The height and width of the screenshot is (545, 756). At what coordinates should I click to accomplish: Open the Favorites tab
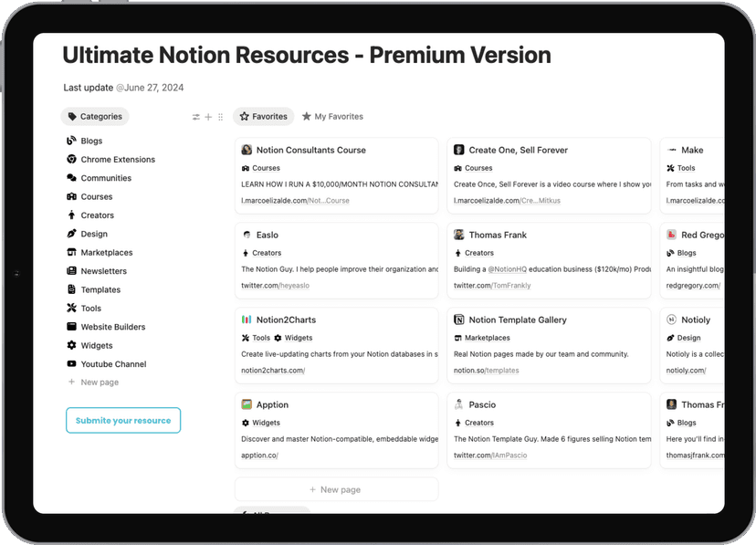tap(264, 117)
